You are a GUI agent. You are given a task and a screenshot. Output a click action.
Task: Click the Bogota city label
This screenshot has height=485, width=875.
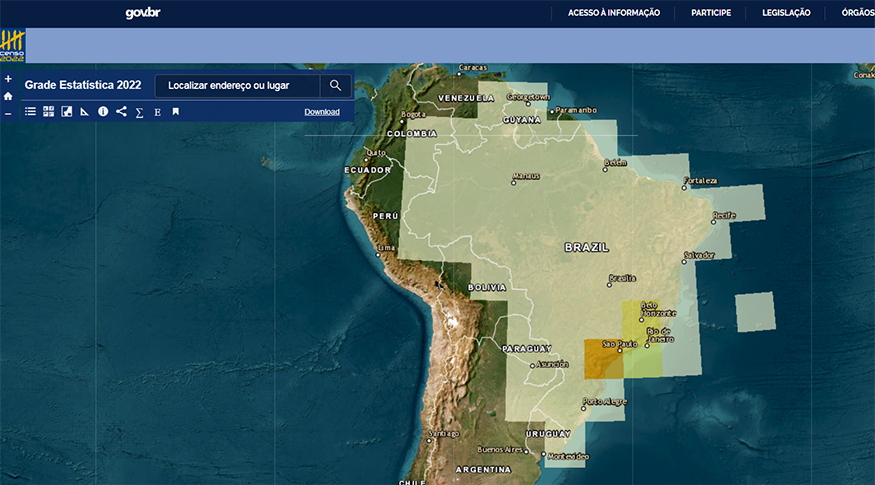414,114
